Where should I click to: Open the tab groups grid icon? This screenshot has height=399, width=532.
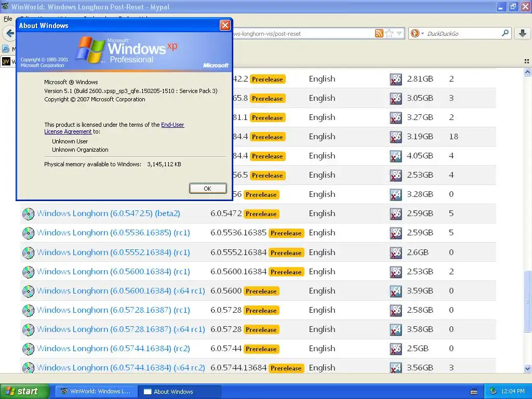pyautogui.click(x=527, y=61)
